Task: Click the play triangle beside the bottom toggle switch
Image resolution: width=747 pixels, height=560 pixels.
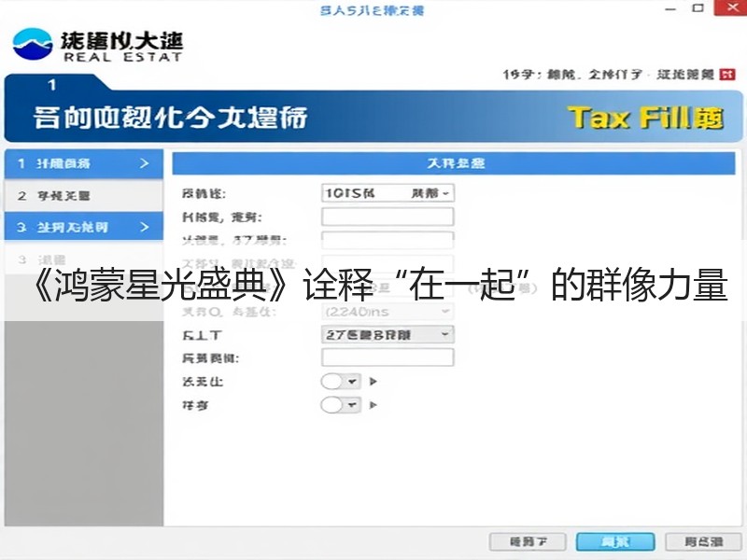Action: point(373,405)
